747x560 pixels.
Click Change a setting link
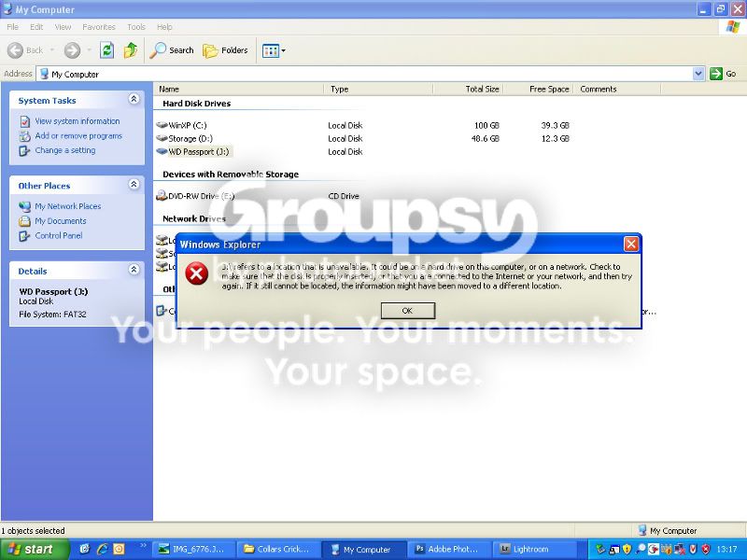coord(64,150)
